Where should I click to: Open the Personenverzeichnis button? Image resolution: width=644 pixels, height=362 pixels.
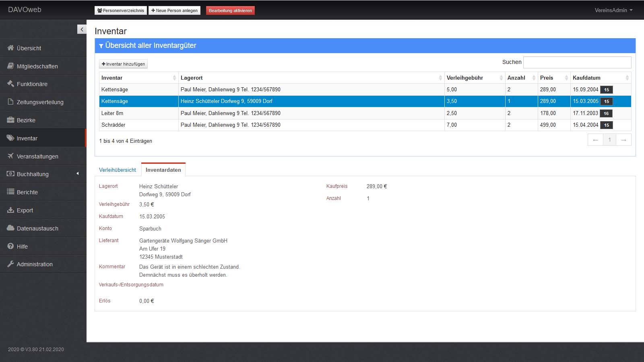coord(120,10)
